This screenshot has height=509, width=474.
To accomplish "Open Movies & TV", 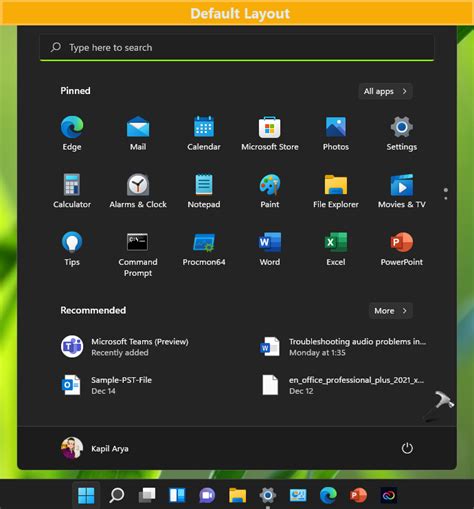I will tap(402, 191).
